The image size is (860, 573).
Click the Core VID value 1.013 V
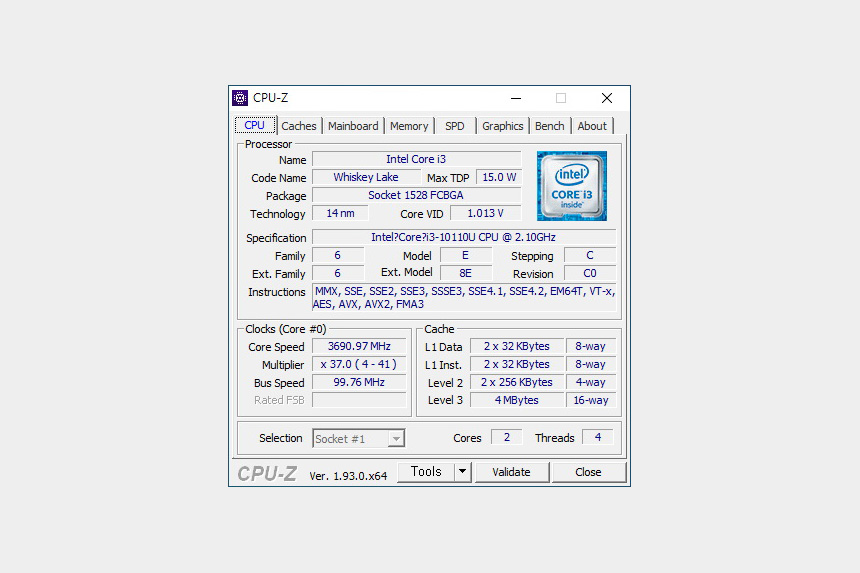pos(485,213)
